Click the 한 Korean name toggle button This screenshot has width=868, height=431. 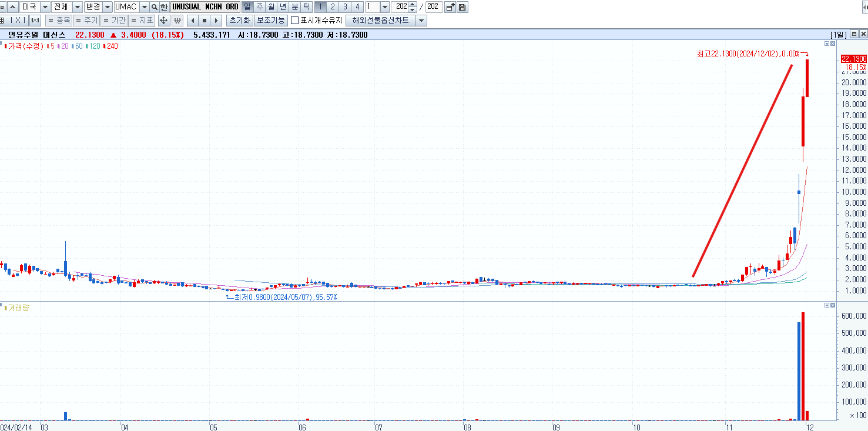(164, 7)
